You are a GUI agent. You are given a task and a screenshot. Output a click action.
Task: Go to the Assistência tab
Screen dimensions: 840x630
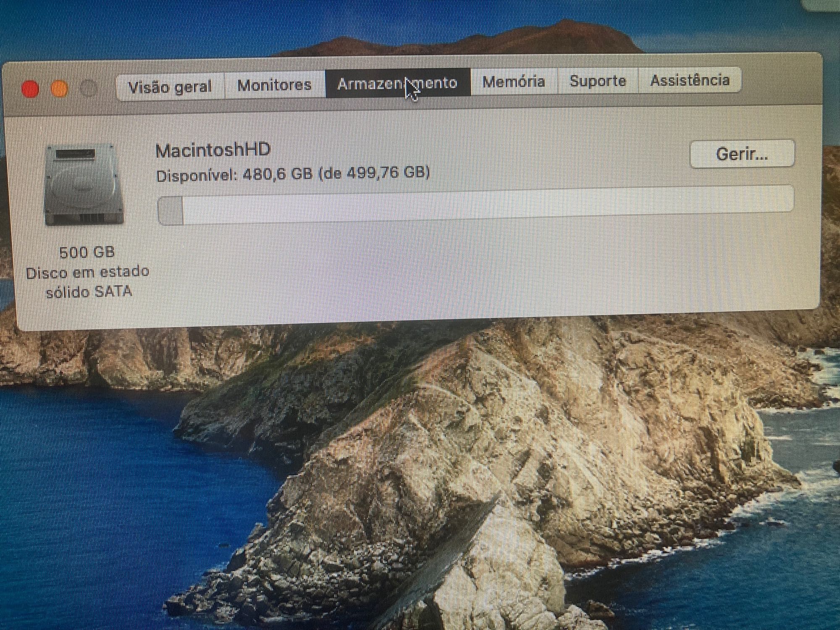(690, 80)
